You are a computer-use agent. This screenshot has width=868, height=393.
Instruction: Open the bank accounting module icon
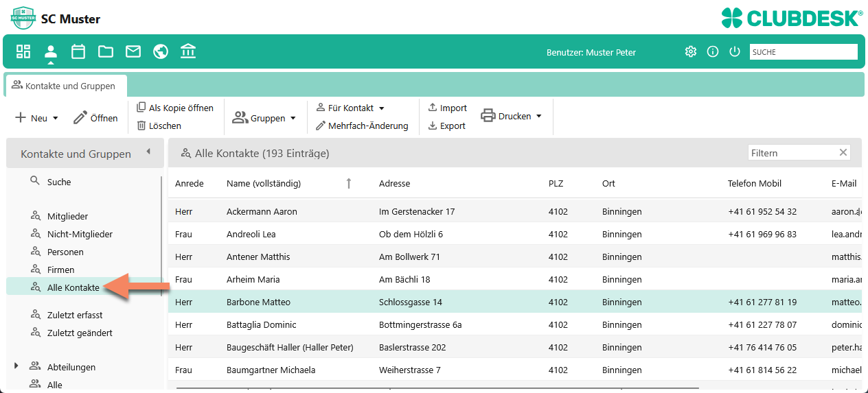188,51
